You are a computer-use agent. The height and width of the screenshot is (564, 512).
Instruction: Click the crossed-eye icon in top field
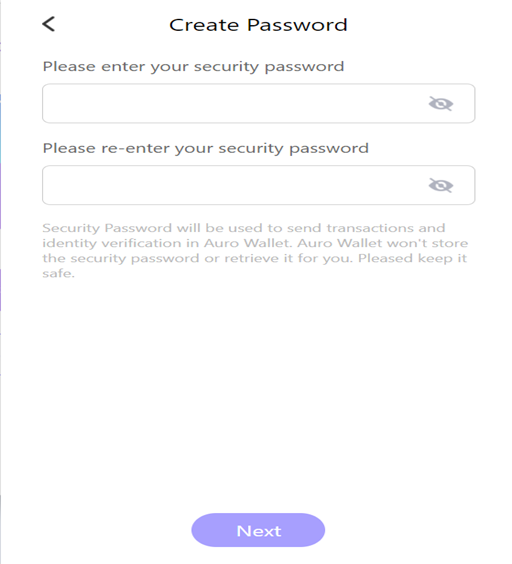pyautogui.click(x=441, y=104)
